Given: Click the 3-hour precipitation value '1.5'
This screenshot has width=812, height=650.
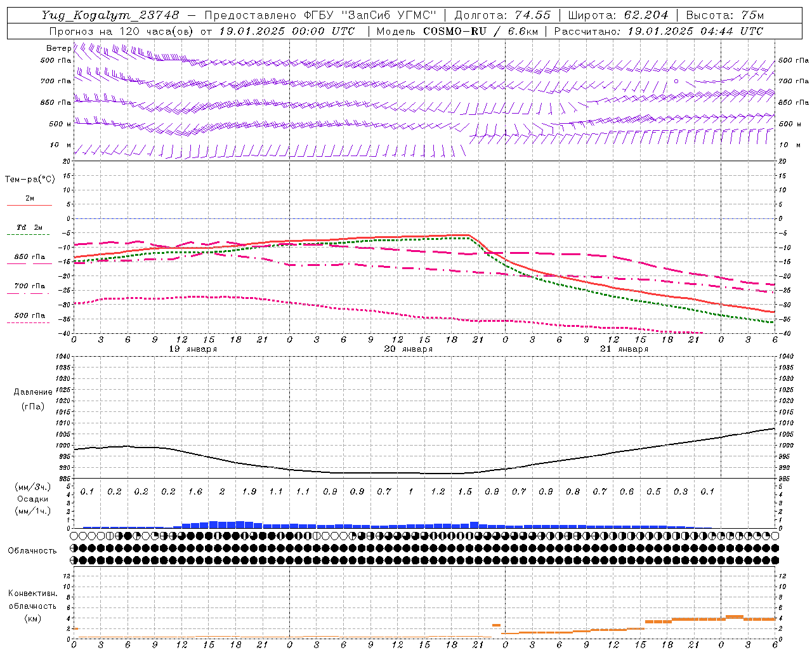Looking at the screenshot, I should (465, 491).
